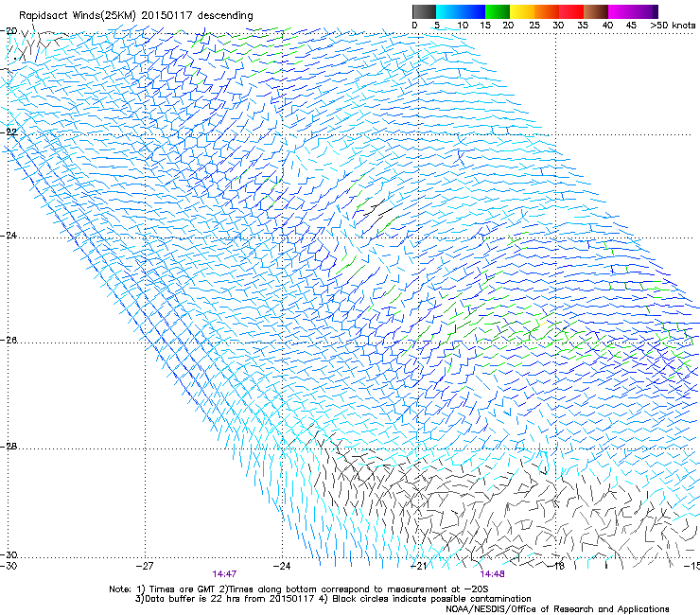Image resolution: width=700 pixels, height=615 pixels.
Task: Click the purple '14:47' time label
Action: (x=224, y=574)
